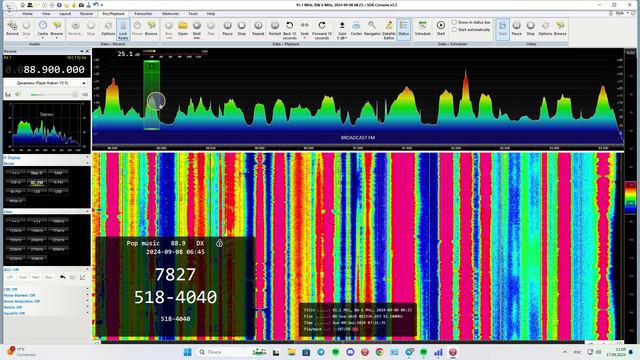The image size is (640, 360).
Task: Enable Show in status bar checkbox
Action: tap(454, 22)
